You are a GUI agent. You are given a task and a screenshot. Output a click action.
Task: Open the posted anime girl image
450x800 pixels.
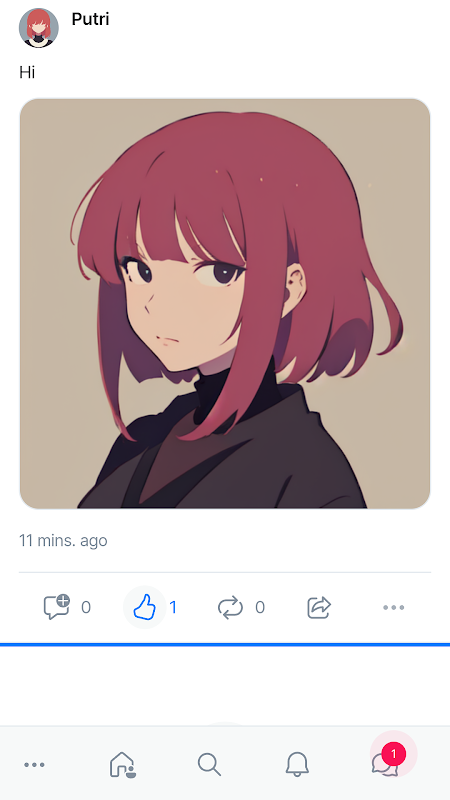coord(225,304)
